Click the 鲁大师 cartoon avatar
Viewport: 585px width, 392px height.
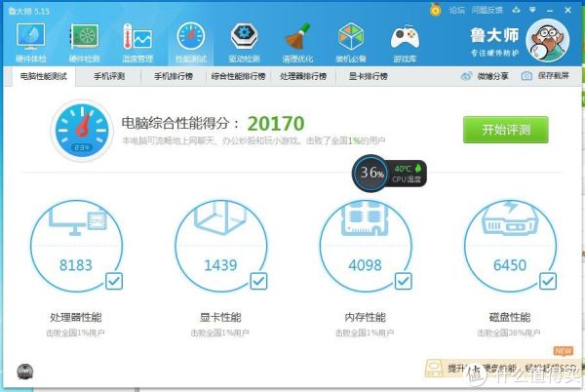[x=548, y=41]
